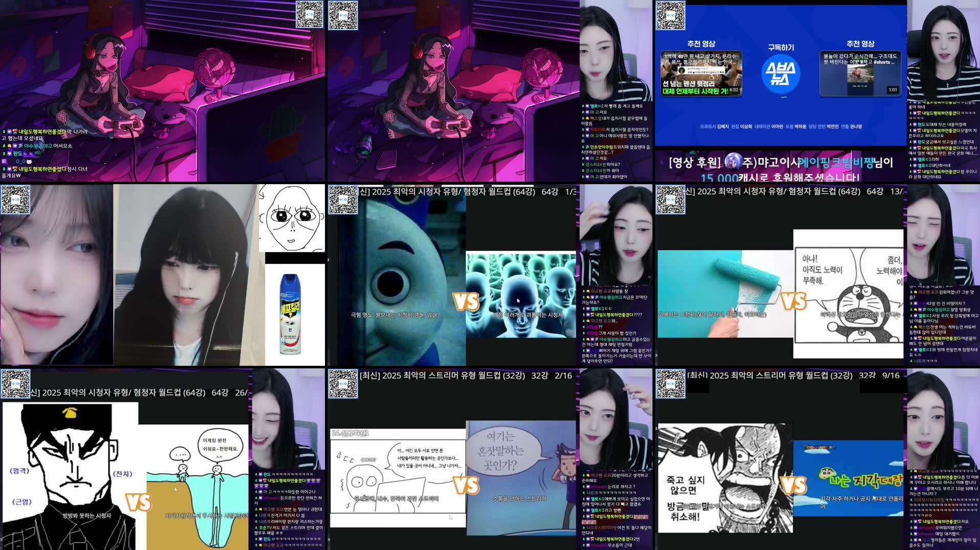Pick the teal paint roller contestant image
980x550 pixels.
coord(725,294)
